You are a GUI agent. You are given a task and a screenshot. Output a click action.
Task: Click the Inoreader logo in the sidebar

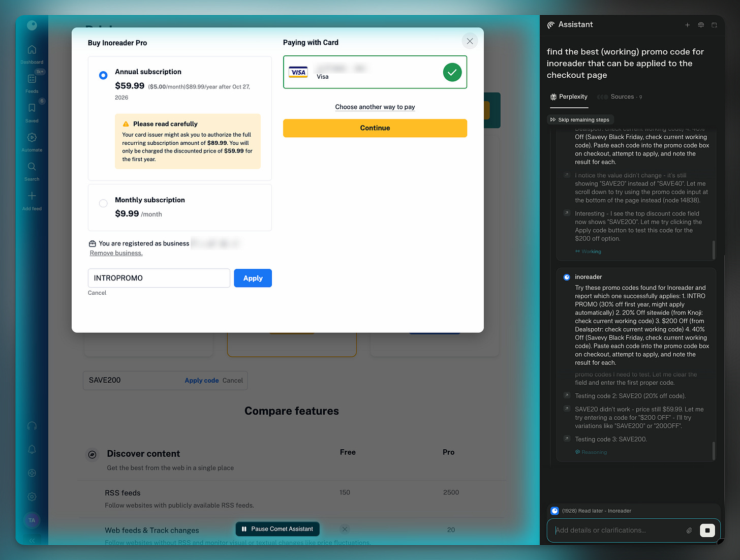[32, 25]
